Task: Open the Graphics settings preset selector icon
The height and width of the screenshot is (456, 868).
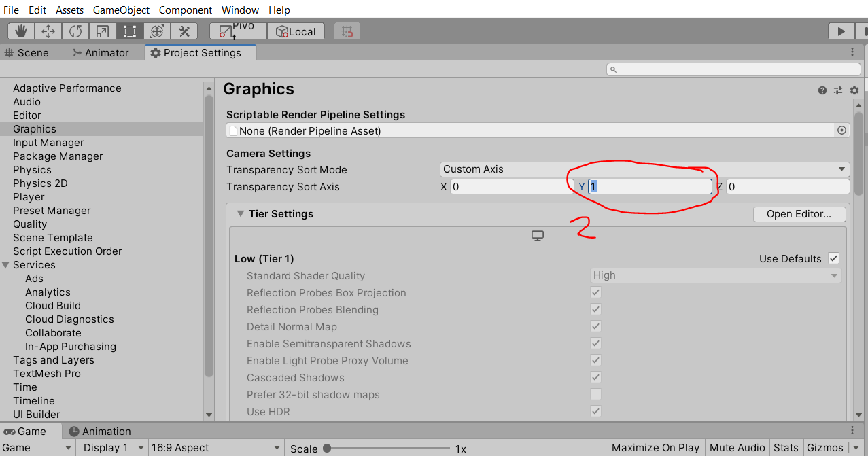Action: click(x=837, y=90)
